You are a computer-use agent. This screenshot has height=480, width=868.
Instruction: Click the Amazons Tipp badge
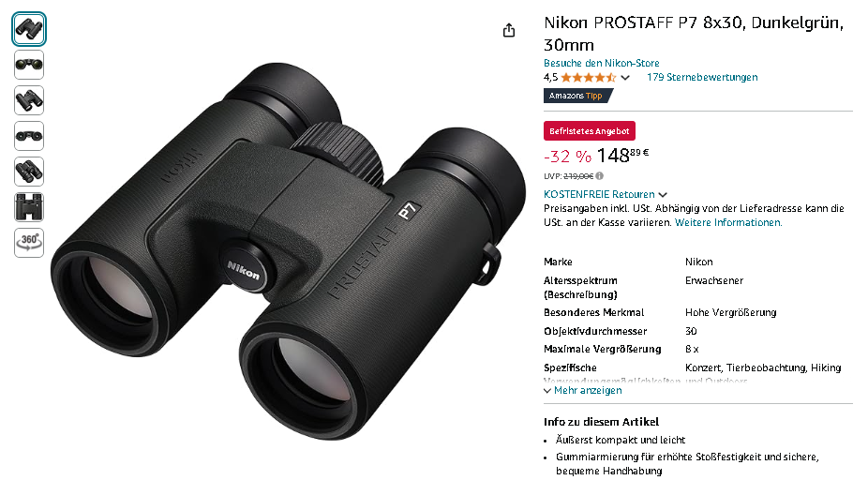pos(578,96)
